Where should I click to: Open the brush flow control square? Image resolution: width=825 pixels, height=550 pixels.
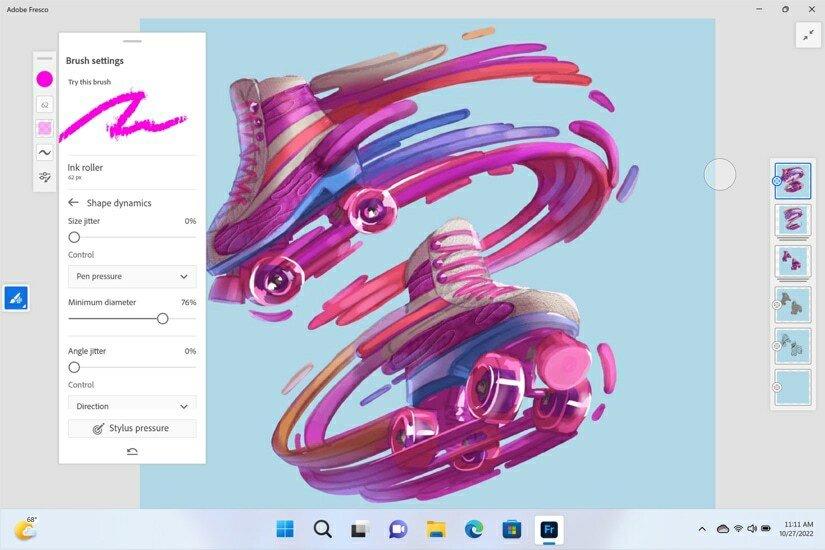[45, 128]
